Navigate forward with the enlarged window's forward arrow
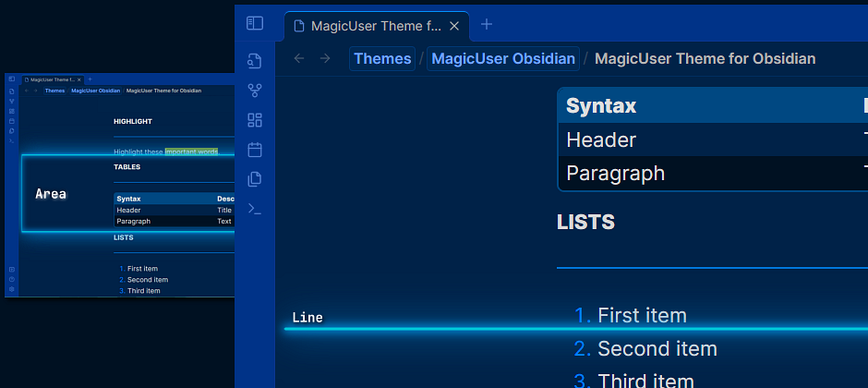The width and height of the screenshot is (868, 388). tap(325, 58)
